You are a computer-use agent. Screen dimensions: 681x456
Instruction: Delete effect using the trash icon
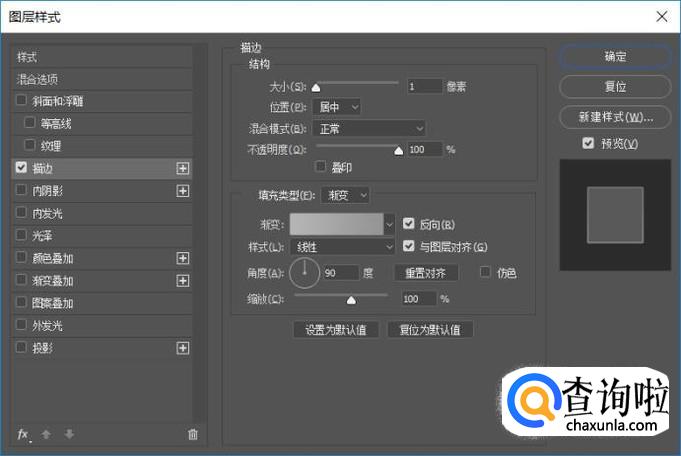tap(193, 434)
